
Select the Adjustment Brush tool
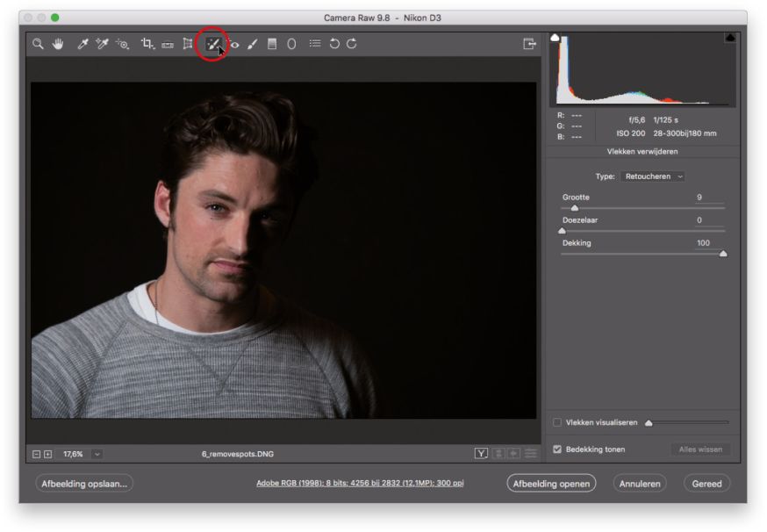(x=253, y=44)
